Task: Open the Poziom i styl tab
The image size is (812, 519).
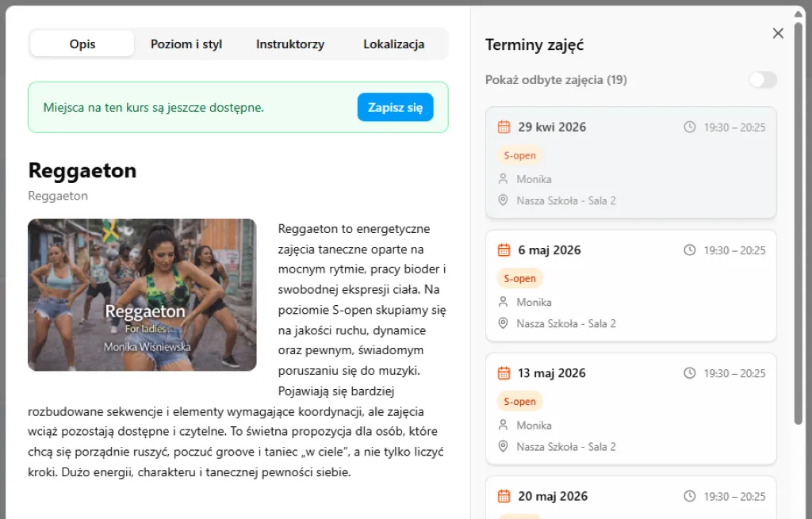Action: (x=186, y=44)
